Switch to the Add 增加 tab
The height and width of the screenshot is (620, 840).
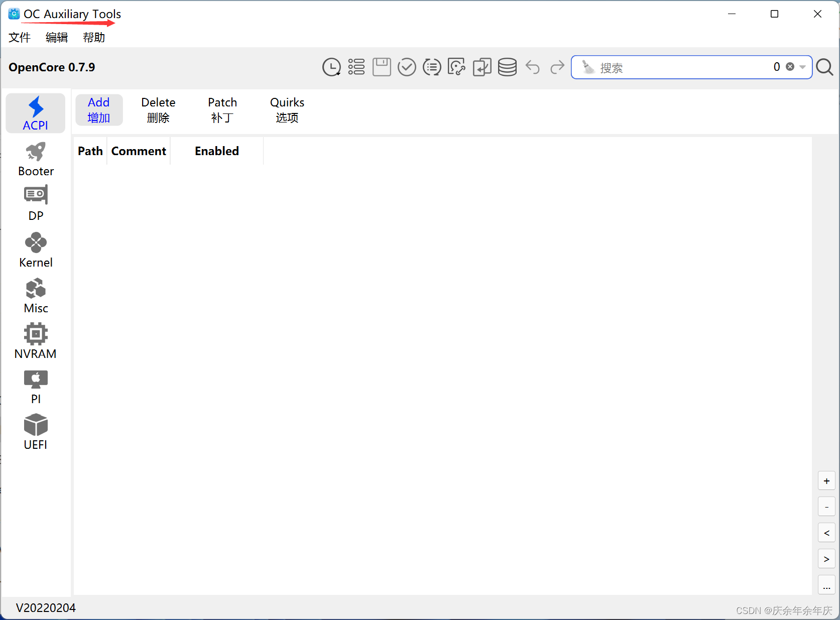coord(99,110)
